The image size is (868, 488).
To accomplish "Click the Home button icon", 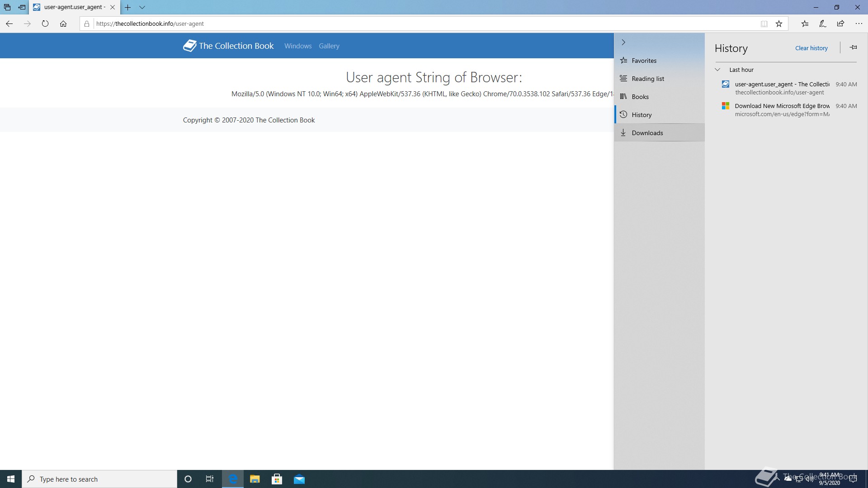I will coord(63,23).
